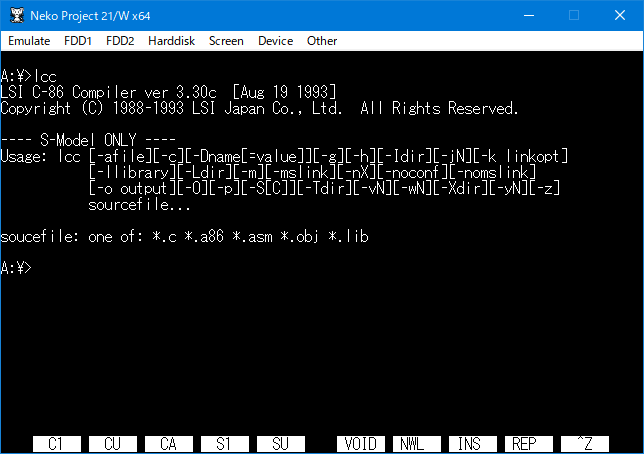The width and height of the screenshot is (644, 454).
Task: Click the empty A:¥> prompt
Action: click(16, 268)
